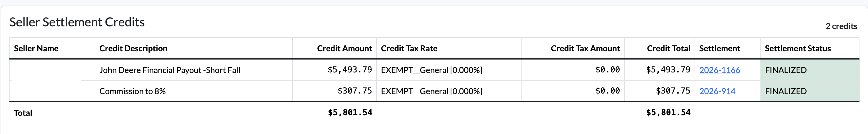Viewport: 868px width, 134px height.
Task: Click the 2 credits count label
Action: 841,26
